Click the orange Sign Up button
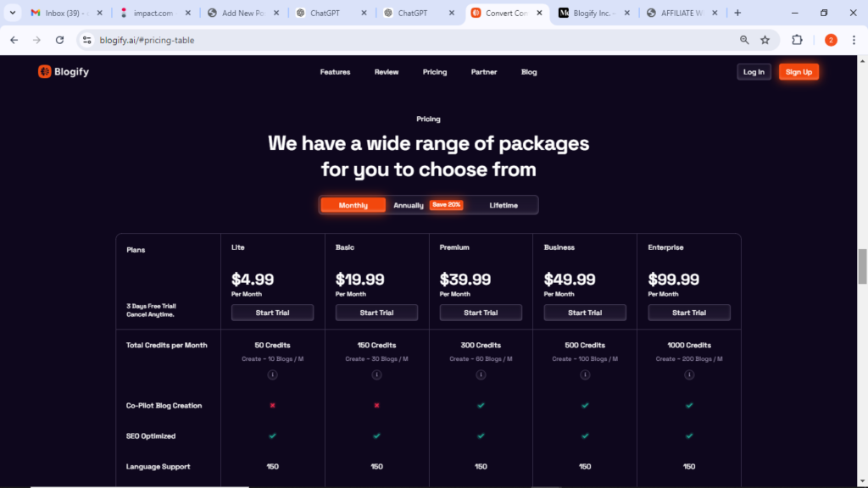The height and width of the screenshot is (488, 868). [798, 72]
